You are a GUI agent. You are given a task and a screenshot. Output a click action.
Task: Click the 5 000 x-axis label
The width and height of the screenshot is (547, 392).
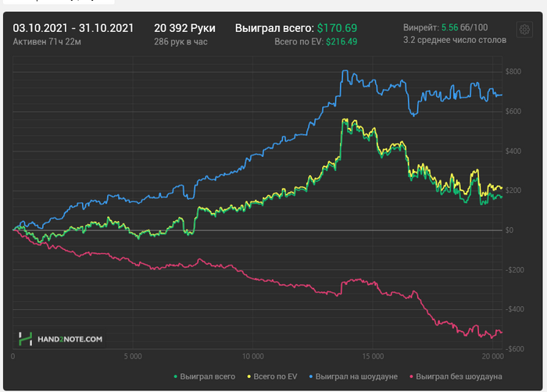(133, 356)
